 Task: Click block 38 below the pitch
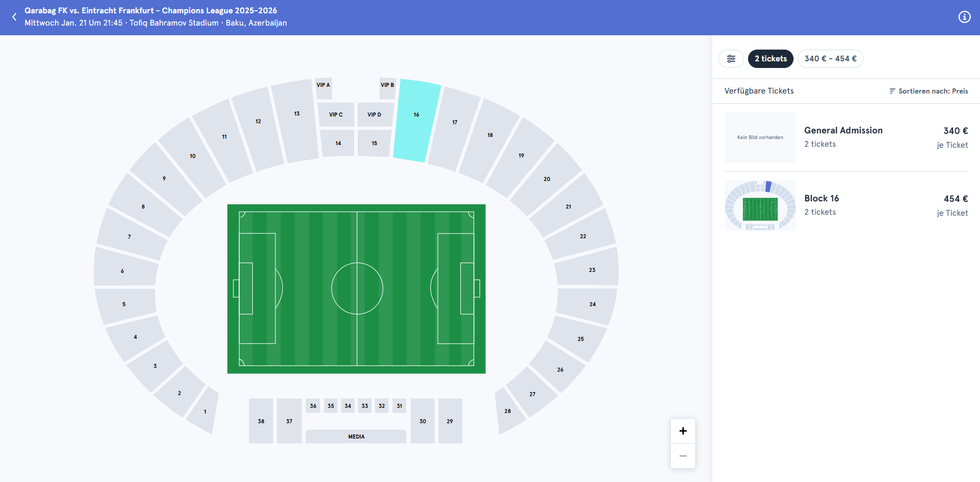tap(261, 421)
